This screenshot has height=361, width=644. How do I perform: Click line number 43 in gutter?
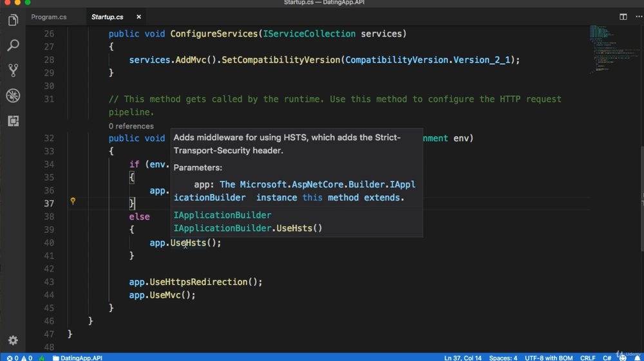(x=49, y=282)
